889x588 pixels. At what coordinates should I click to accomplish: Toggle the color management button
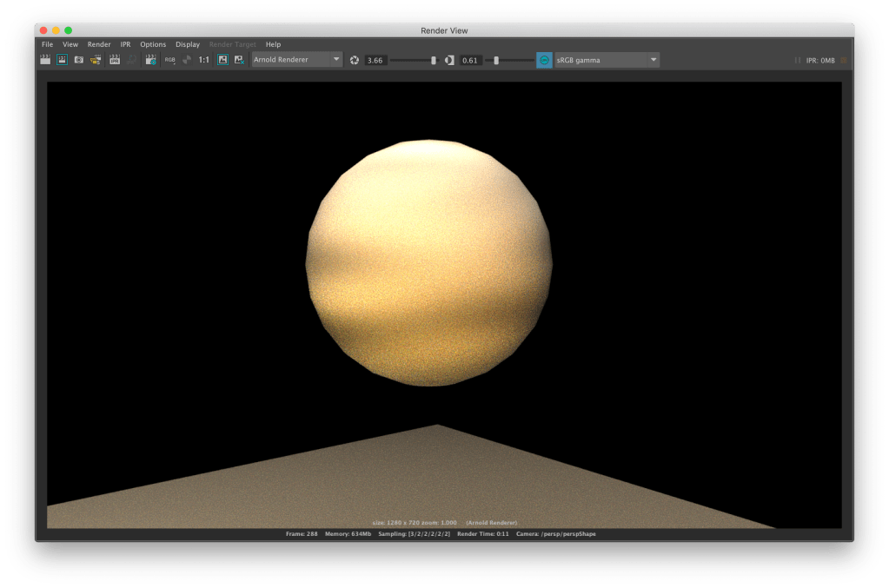coord(544,60)
